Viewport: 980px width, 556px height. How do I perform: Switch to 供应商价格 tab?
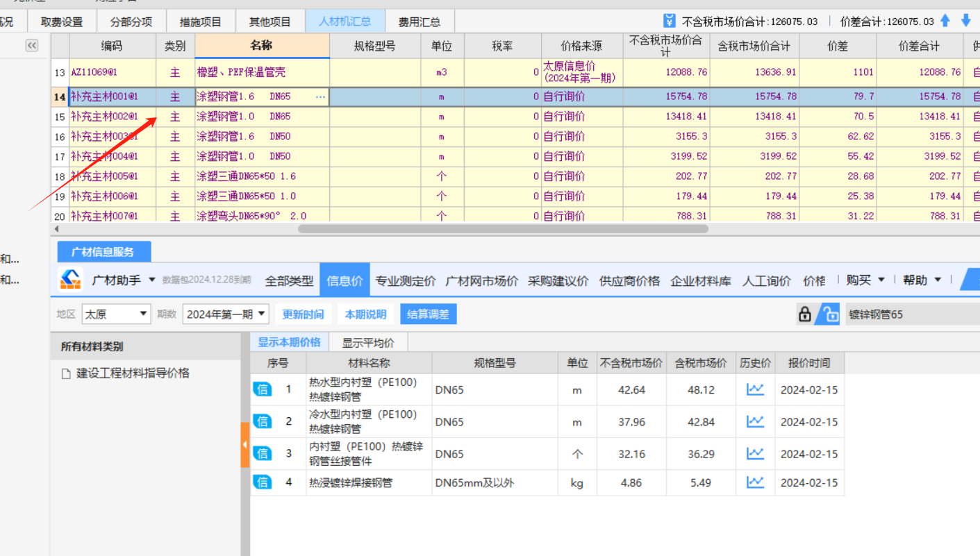[x=630, y=280]
